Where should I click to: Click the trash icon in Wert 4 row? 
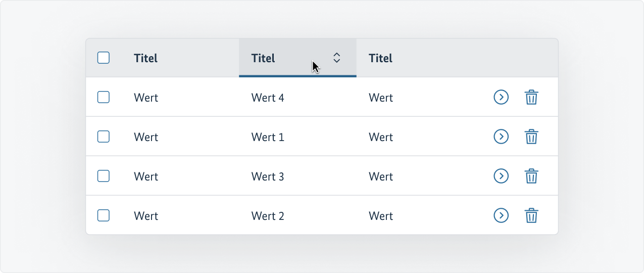coord(531,97)
